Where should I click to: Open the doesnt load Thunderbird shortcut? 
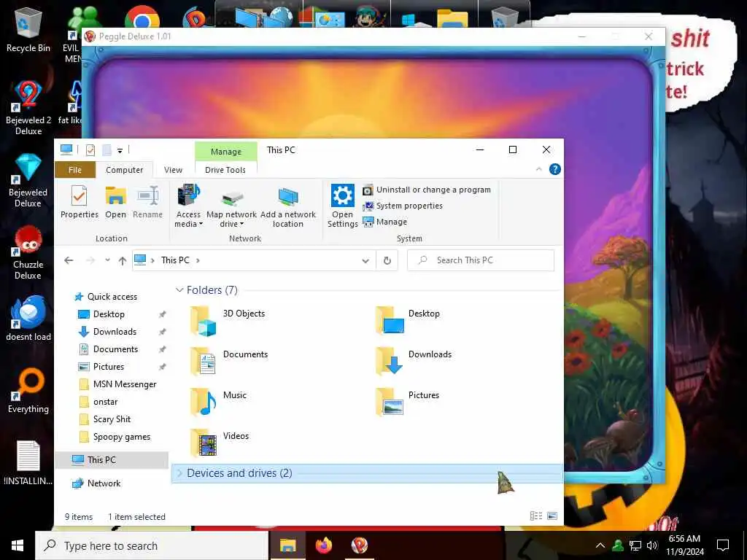pos(28,318)
